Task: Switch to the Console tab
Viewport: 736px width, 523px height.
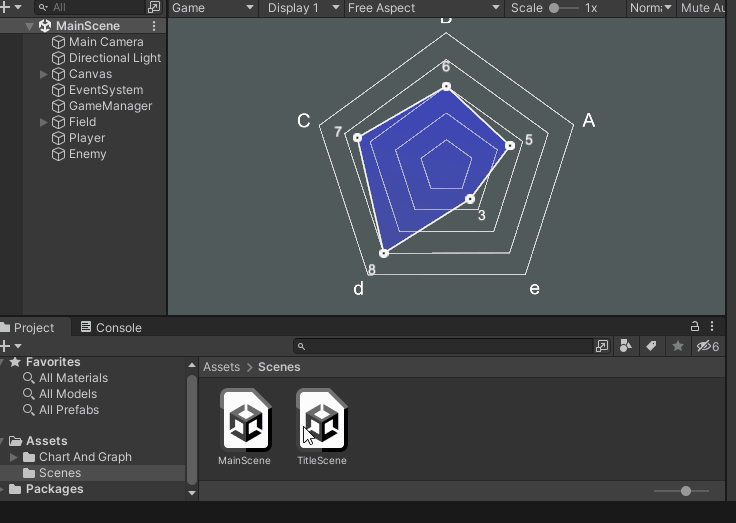Action: 110,327
